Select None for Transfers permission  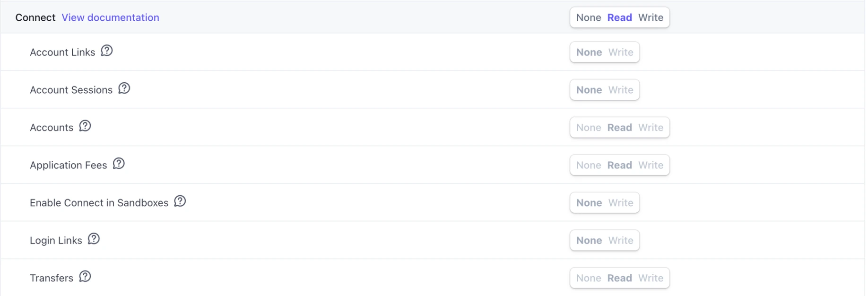(589, 279)
